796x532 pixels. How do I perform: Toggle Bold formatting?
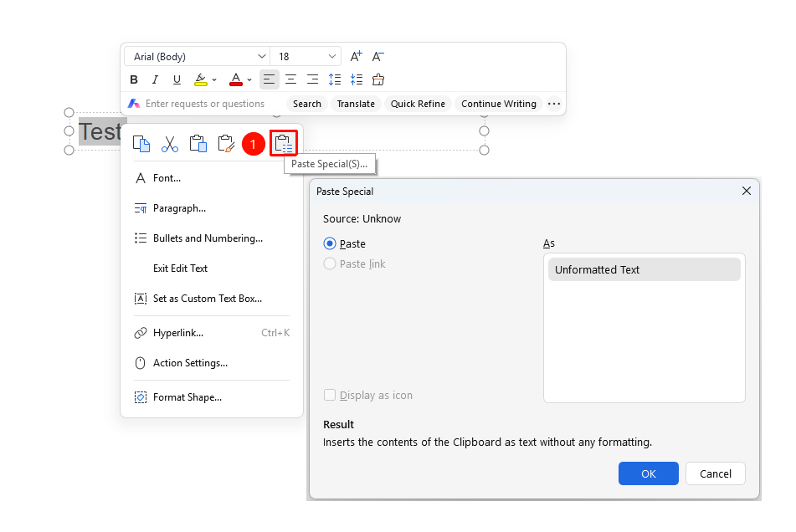pyautogui.click(x=134, y=79)
